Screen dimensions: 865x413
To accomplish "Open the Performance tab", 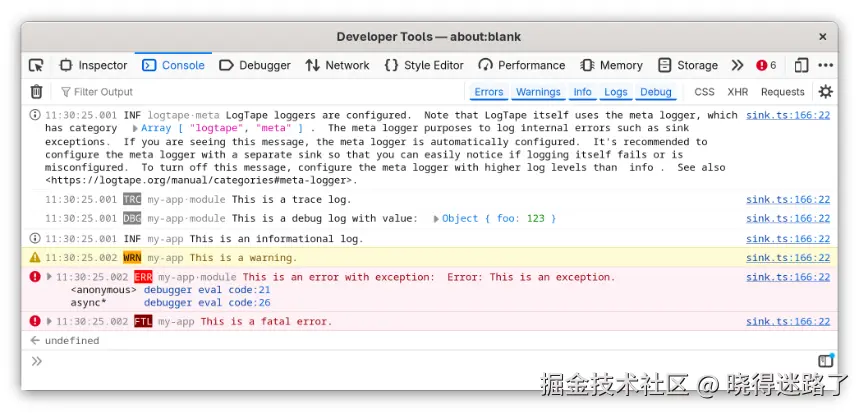I will pyautogui.click(x=522, y=65).
